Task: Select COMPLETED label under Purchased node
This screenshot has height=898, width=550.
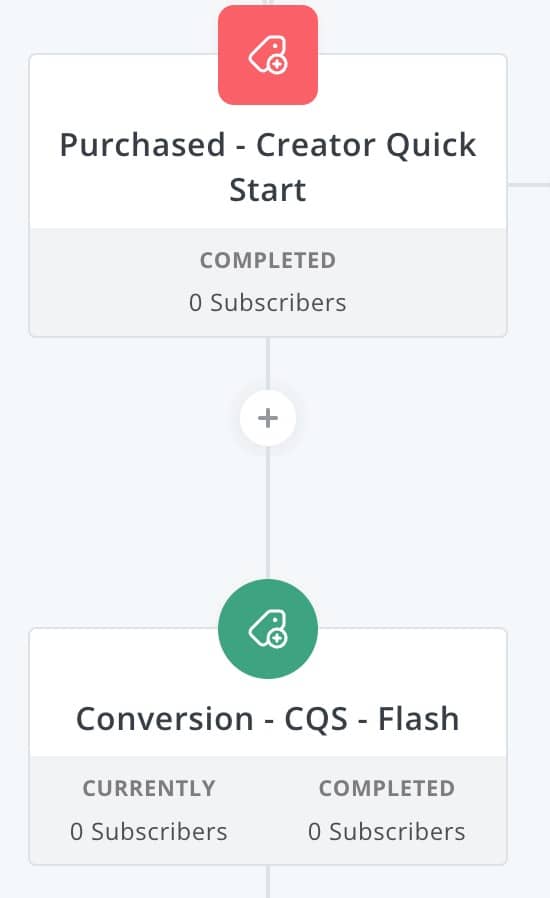Action: (268, 261)
